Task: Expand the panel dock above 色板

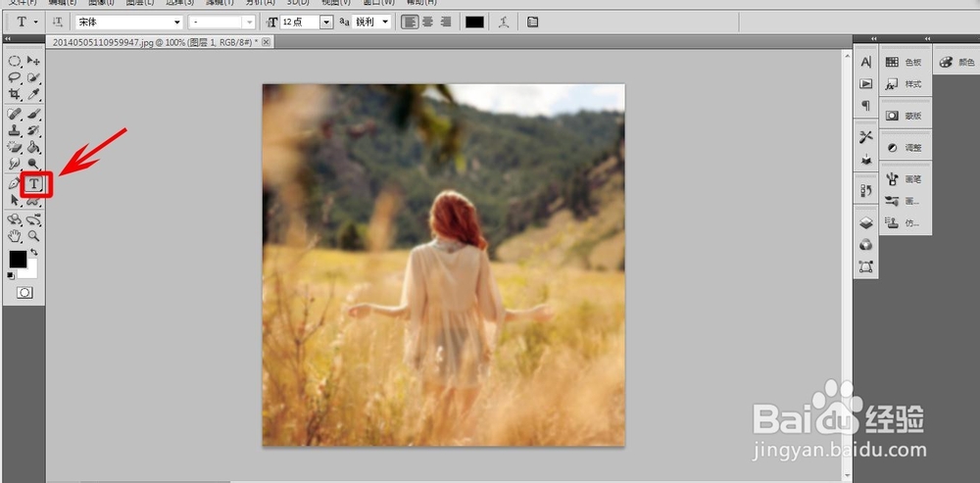Action: 926,39
